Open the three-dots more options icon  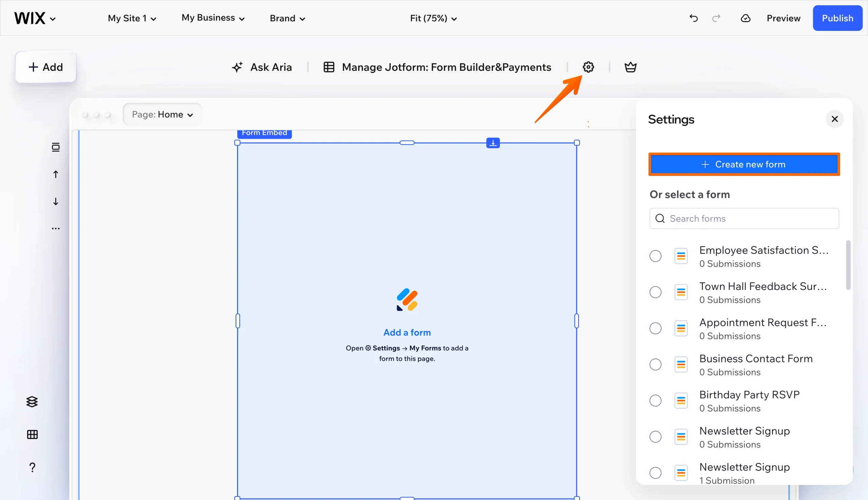pyautogui.click(x=56, y=228)
